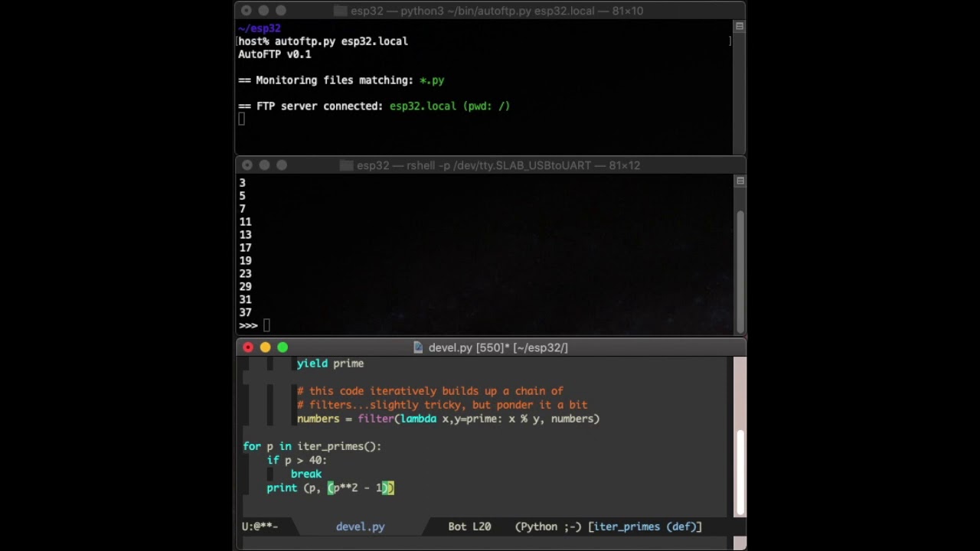Click the 'U:@**-' status in mode line

(260, 527)
